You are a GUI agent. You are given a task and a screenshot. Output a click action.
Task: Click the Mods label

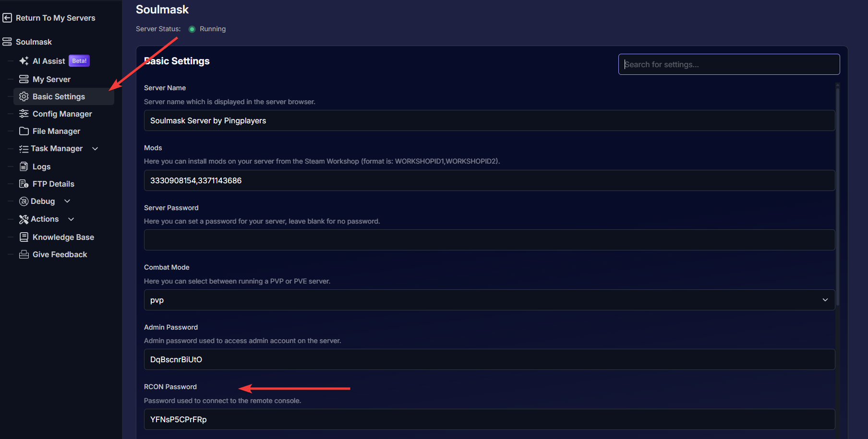pos(153,148)
